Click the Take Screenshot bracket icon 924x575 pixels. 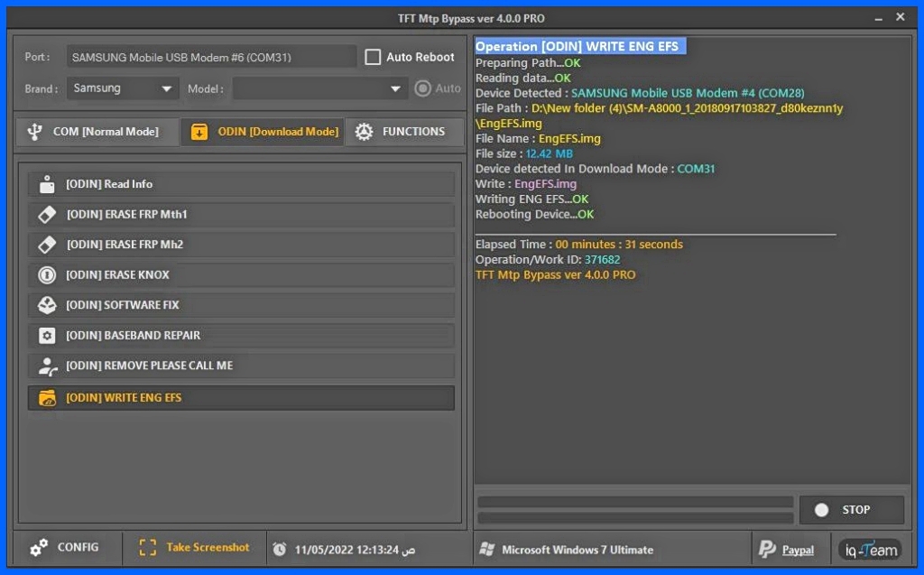[x=147, y=548]
